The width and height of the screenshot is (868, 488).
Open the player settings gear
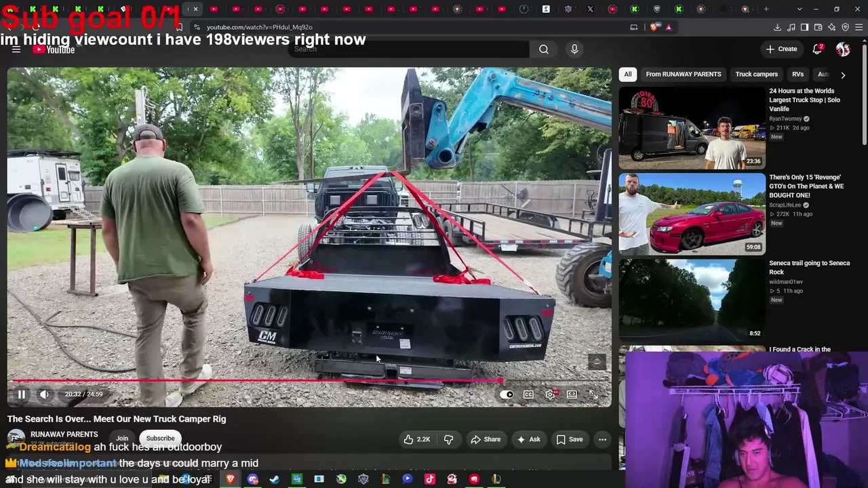[x=550, y=394]
